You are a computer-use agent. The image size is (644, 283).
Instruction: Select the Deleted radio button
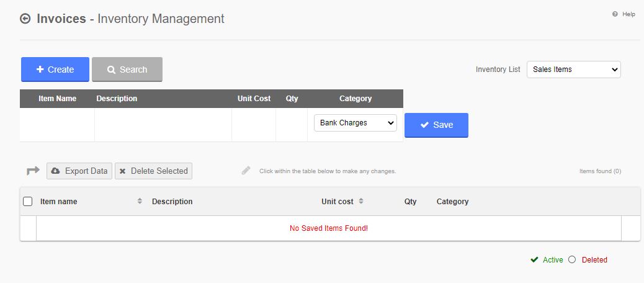tap(572, 259)
